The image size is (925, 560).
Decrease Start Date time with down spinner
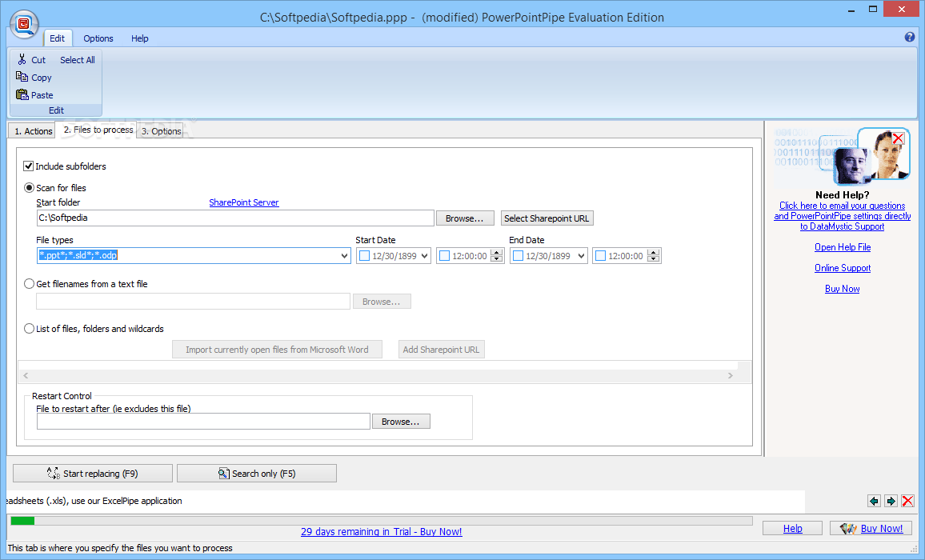point(497,259)
